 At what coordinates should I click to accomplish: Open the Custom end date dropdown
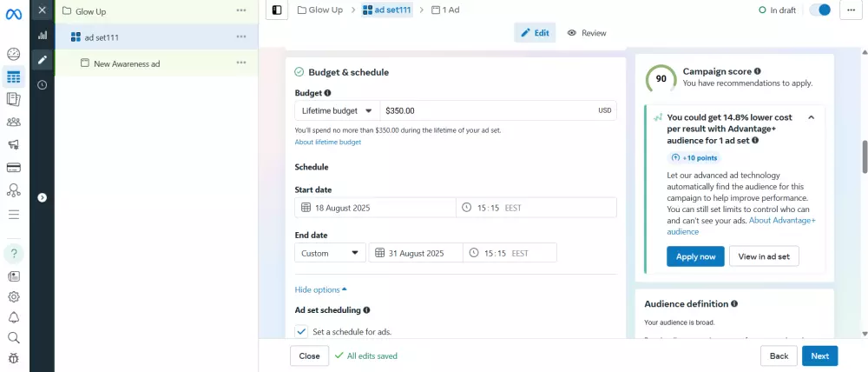click(x=330, y=253)
